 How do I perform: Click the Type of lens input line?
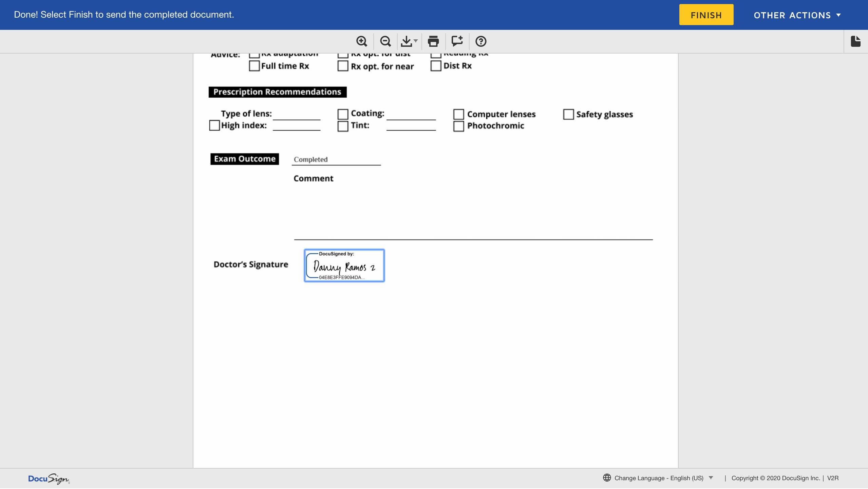[296, 115]
